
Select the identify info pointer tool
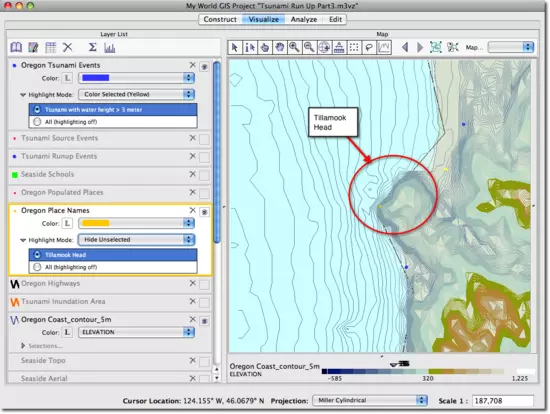coord(250,47)
